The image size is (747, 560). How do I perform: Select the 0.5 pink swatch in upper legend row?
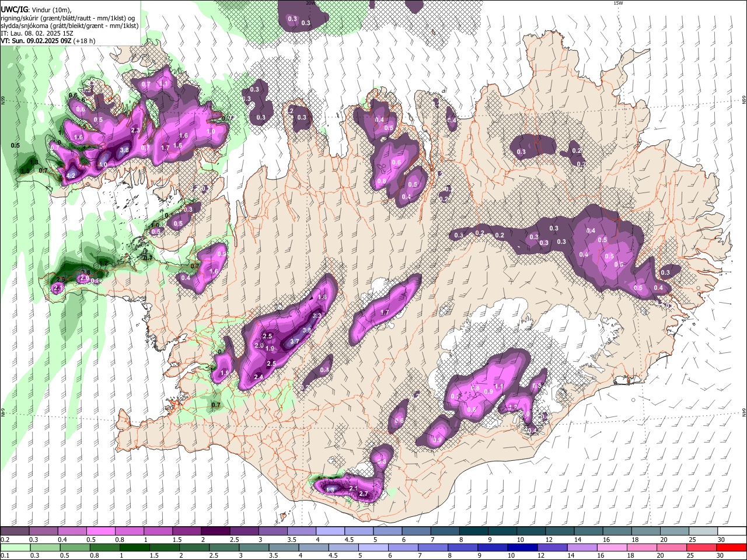(x=100, y=531)
